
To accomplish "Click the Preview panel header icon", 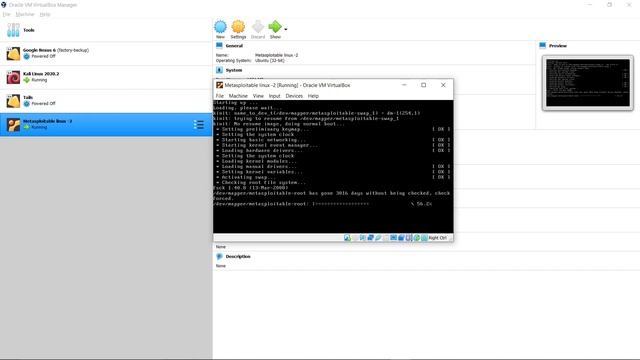I will coord(542,45).
